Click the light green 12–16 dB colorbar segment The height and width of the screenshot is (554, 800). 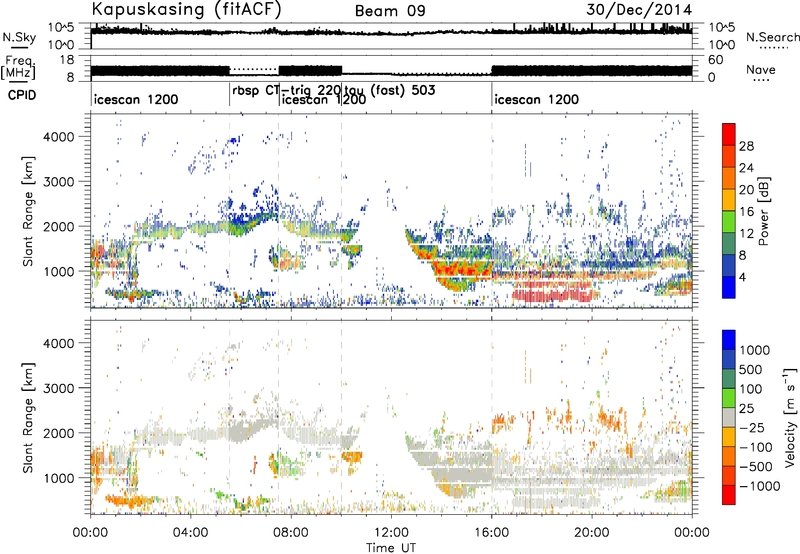tap(729, 222)
